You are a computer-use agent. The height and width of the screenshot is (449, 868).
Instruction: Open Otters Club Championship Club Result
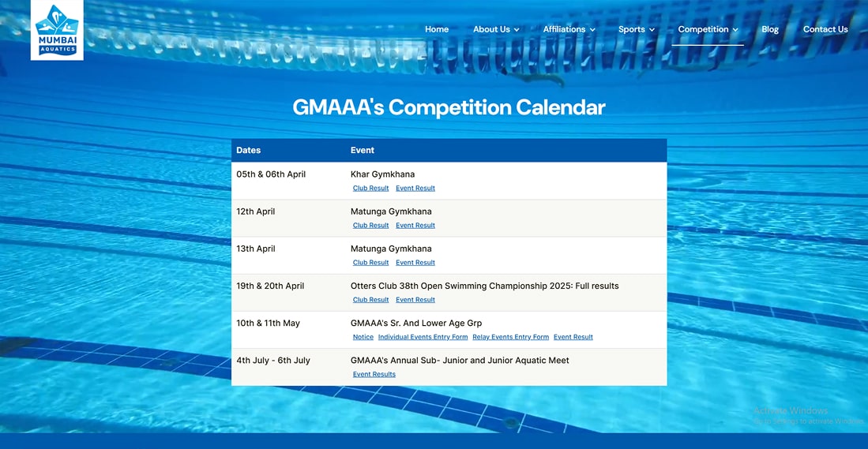click(370, 300)
